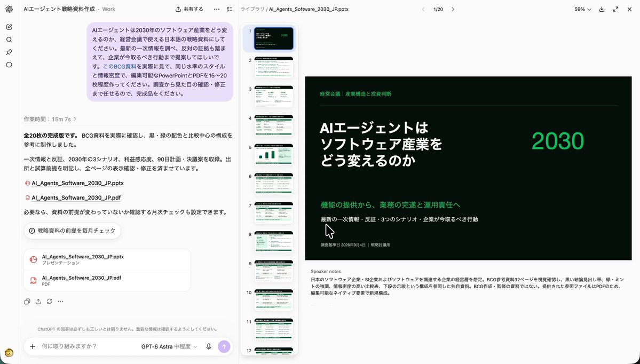
Task: Open the three-dot menu in the chat header
Action: 217,9
